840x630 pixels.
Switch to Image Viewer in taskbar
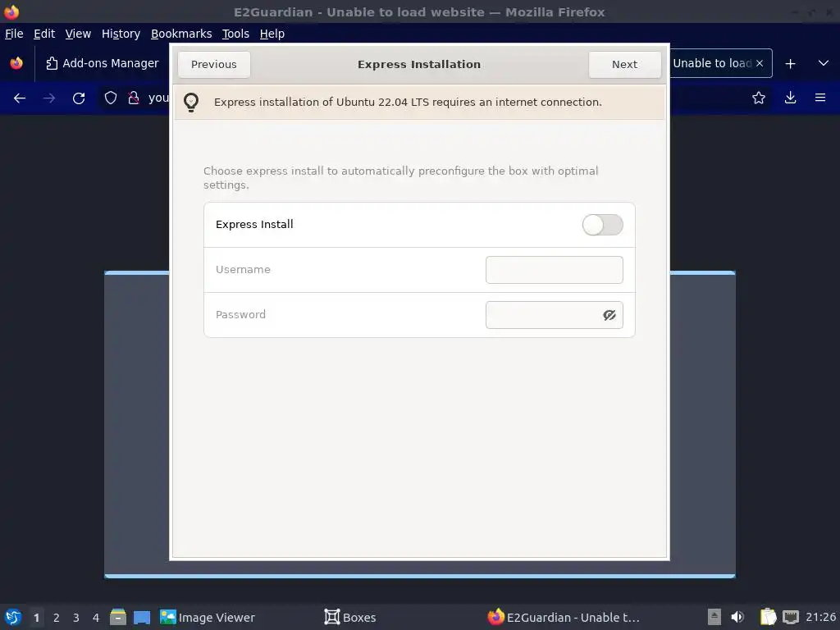[207, 617]
